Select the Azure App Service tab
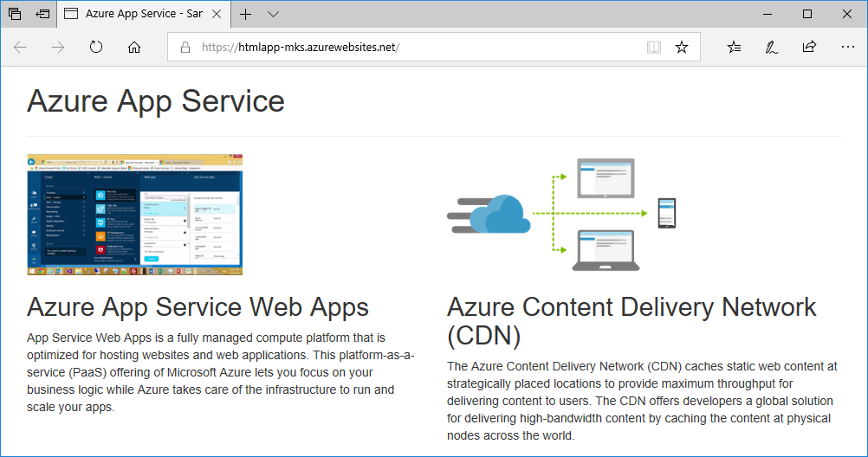The height and width of the screenshot is (457, 868). 143,14
